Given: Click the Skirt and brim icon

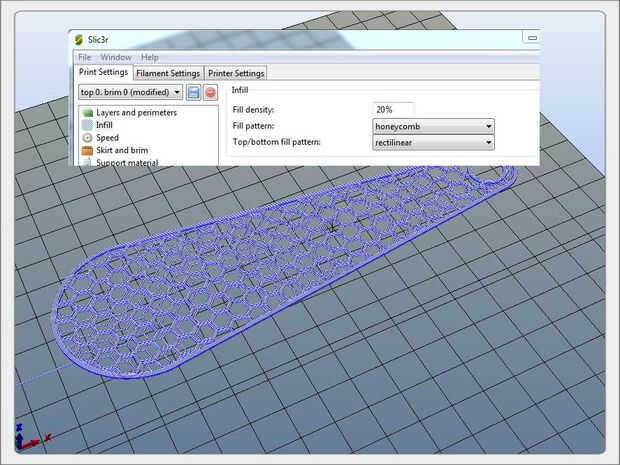Looking at the screenshot, I should point(87,151).
